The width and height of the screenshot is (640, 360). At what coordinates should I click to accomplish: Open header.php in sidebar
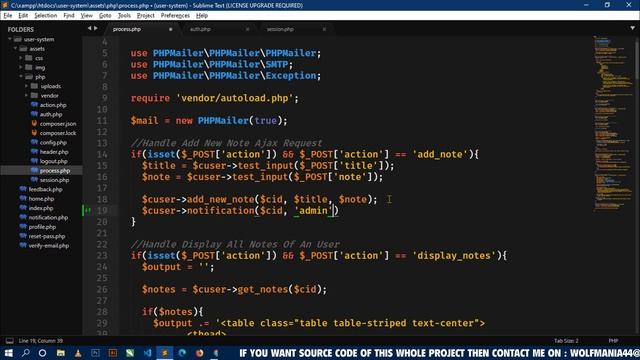click(x=54, y=152)
